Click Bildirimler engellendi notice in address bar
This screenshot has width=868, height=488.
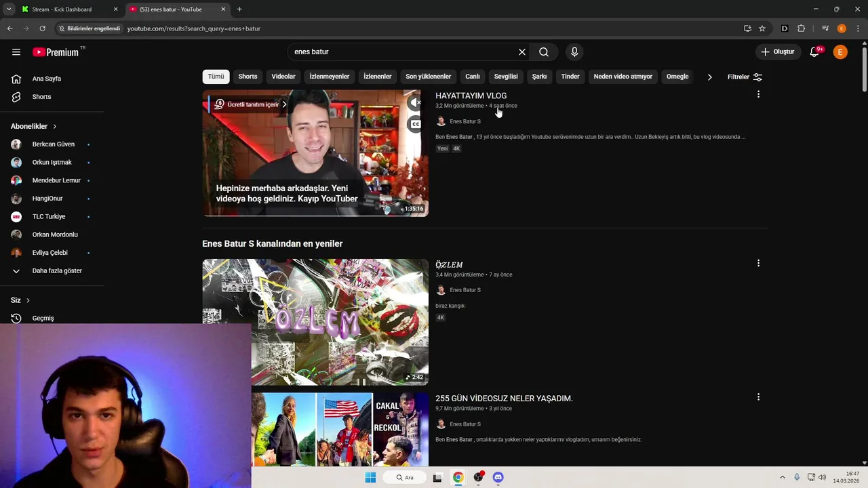coord(89,28)
